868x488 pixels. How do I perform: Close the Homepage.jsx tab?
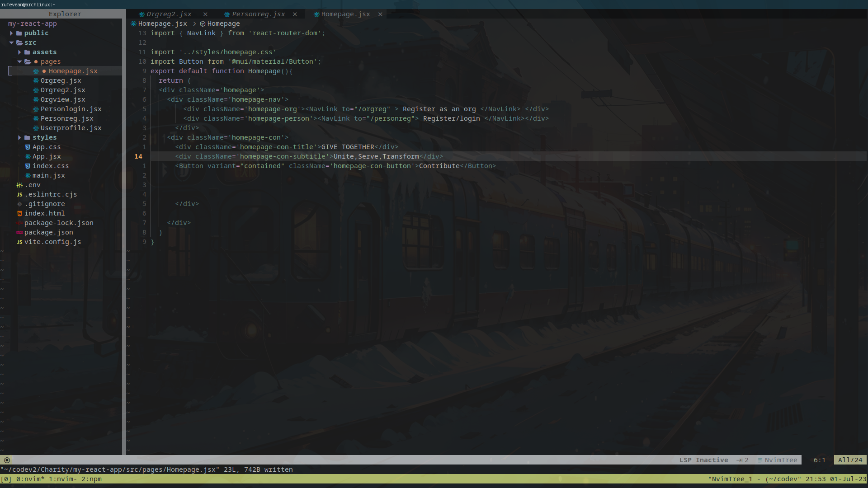click(380, 14)
